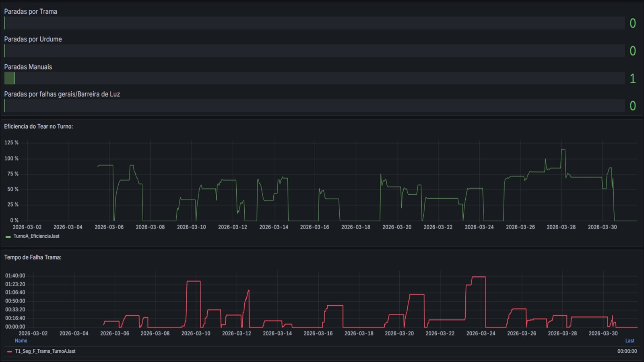Select the "Paradas por Urdume" label
The image size is (644, 362).
[x=33, y=39]
